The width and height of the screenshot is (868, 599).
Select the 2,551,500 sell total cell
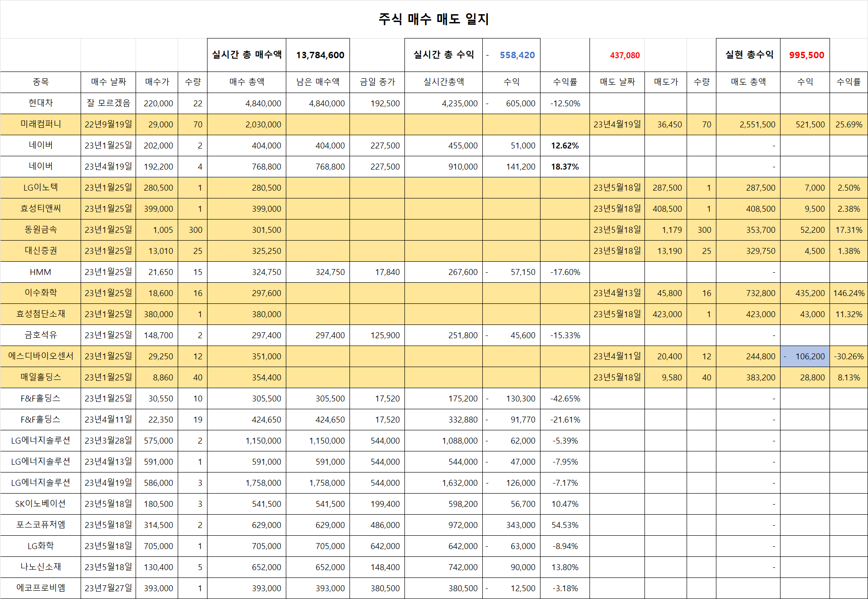pos(748,124)
